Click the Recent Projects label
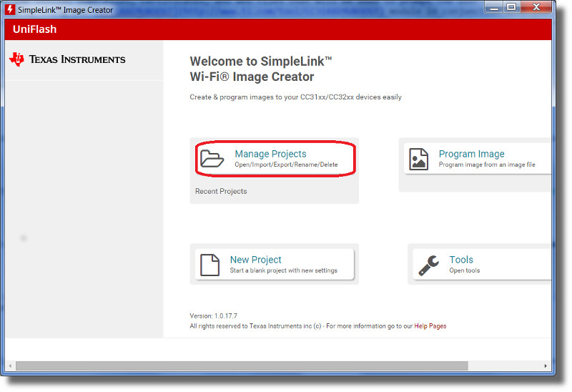 [221, 192]
